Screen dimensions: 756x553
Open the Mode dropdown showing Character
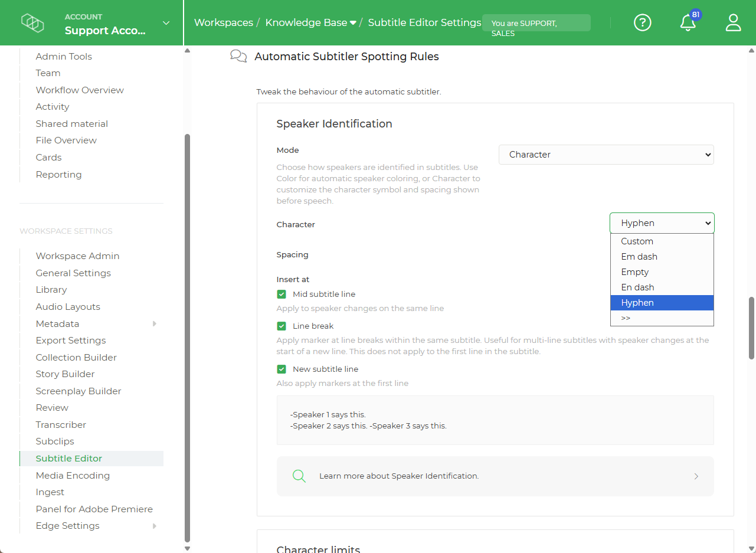[606, 154]
